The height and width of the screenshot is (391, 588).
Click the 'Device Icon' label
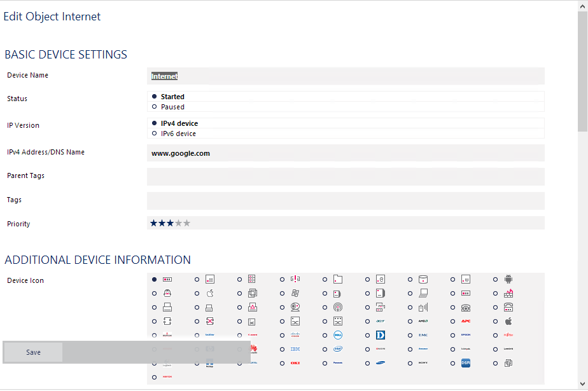coord(25,280)
